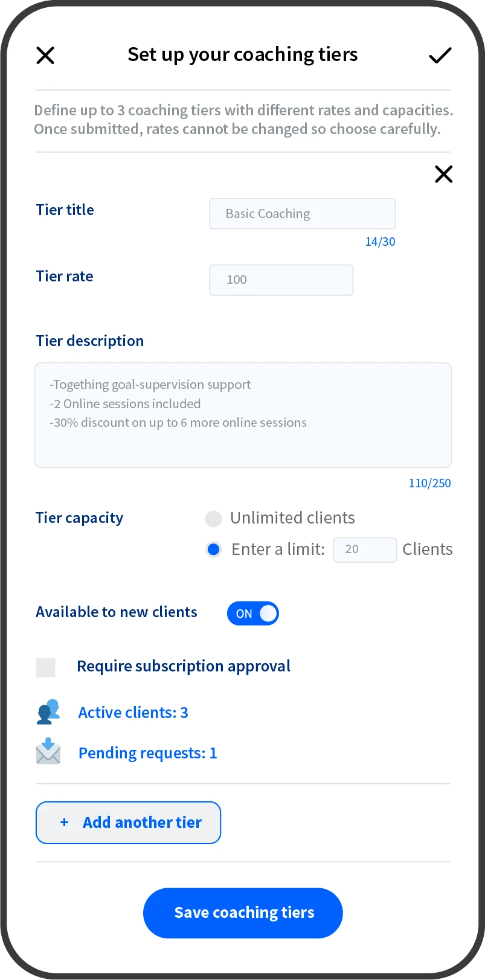Click the Unlimited clients label text
485x980 pixels.
point(292,518)
